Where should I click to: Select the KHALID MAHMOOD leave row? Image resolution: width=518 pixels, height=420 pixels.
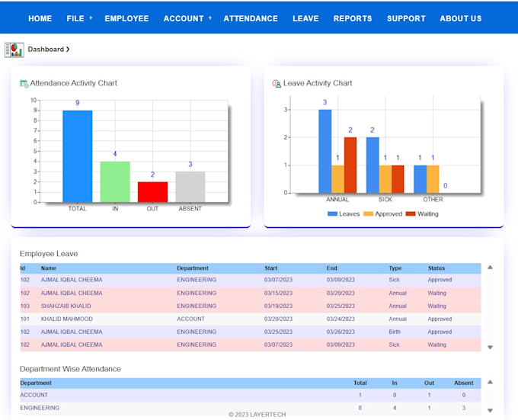(67, 319)
